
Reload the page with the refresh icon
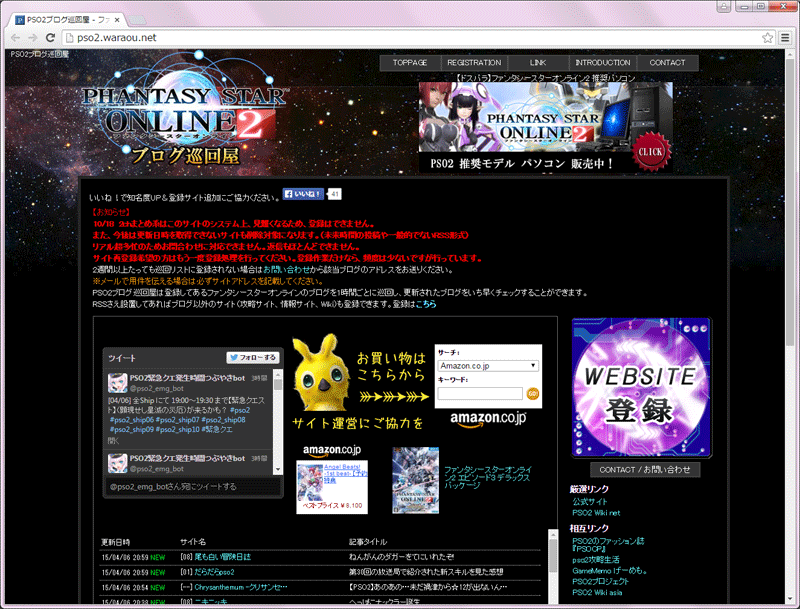click(x=50, y=38)
